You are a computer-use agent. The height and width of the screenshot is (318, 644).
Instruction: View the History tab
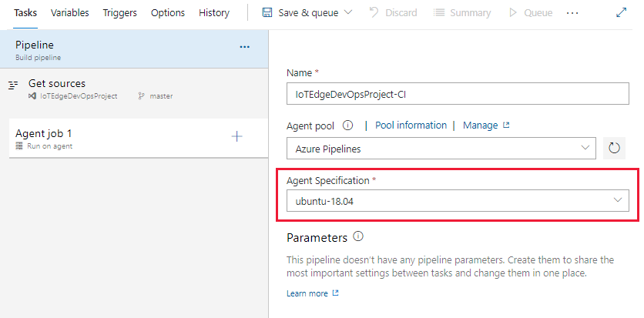coord(213,13)
